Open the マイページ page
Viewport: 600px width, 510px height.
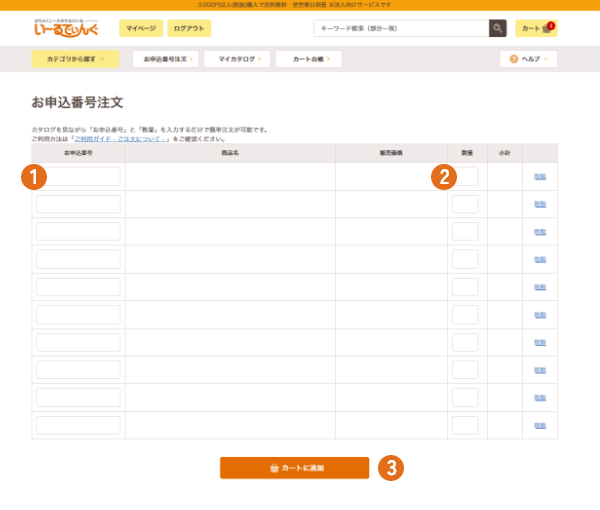pyautogui.click(x=140, y=28)
